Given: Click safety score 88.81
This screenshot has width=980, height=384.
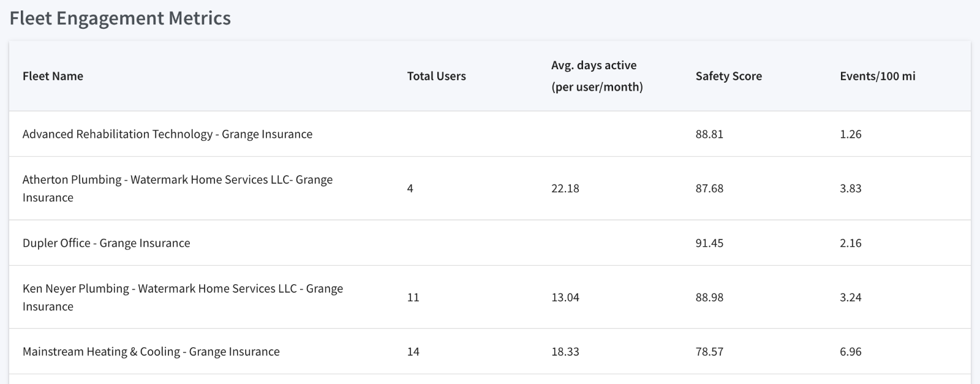Looking at the screenshot, I should [709, 134].
